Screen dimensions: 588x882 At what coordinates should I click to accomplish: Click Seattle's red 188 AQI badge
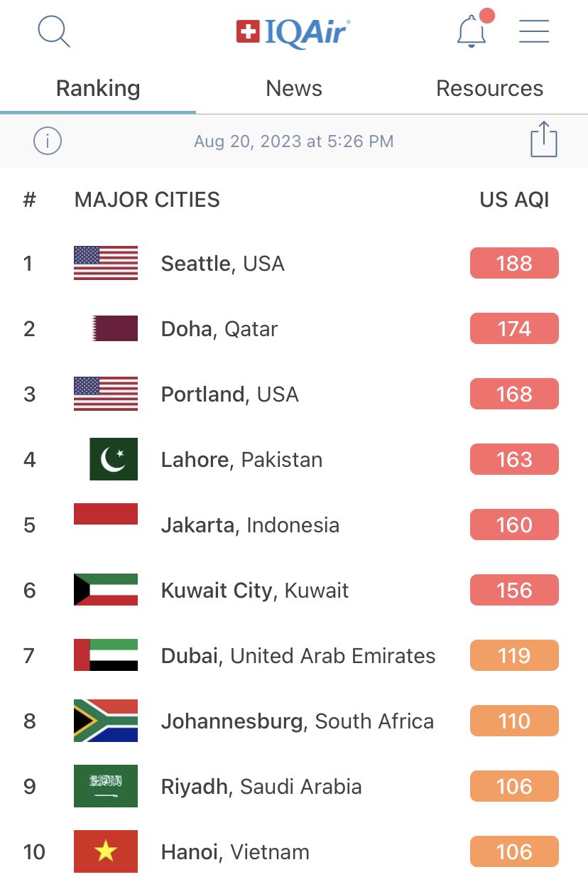point(514,264)
